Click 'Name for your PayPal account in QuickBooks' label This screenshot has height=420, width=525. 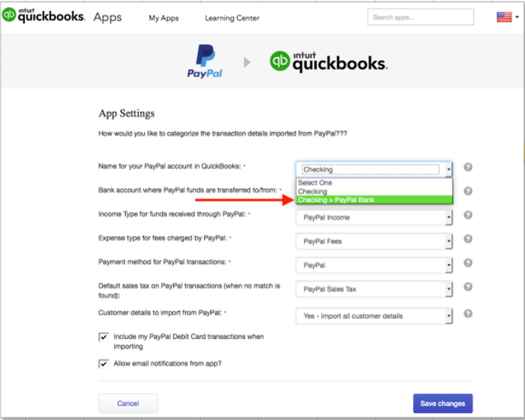[169, 166]
